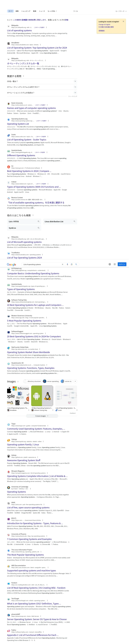Click the blue magnifier search icon
The width and height of the screenshot is (129, 644).
click(76, 264)
